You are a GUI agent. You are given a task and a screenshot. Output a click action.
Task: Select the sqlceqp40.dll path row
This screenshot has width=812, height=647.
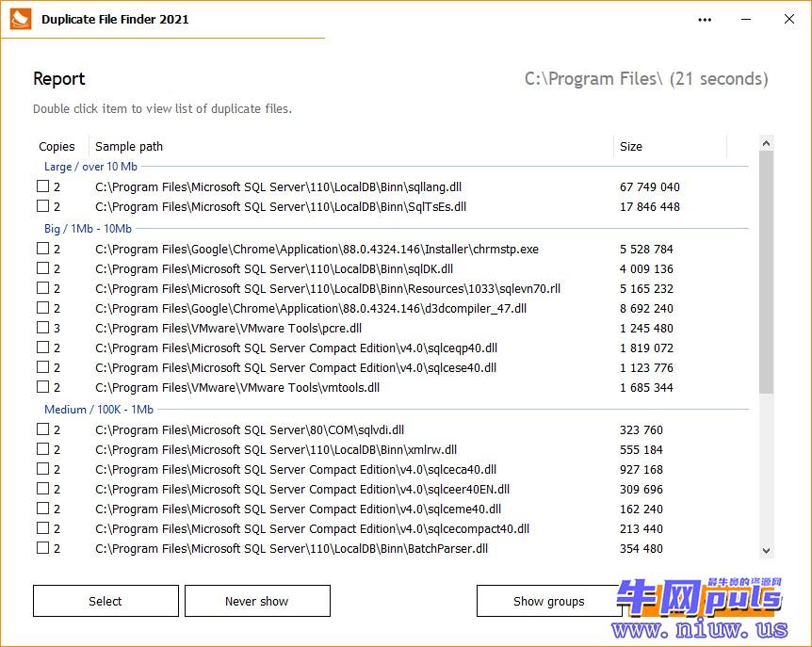pyautogui.click(x=296, y=348)
